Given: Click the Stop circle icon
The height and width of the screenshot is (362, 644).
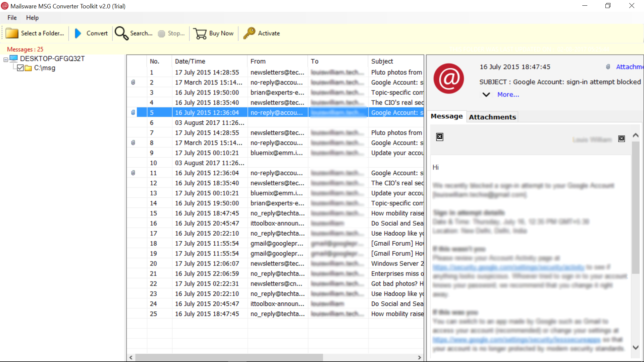Looking at the screenshot, I should (x=161, y=34).
